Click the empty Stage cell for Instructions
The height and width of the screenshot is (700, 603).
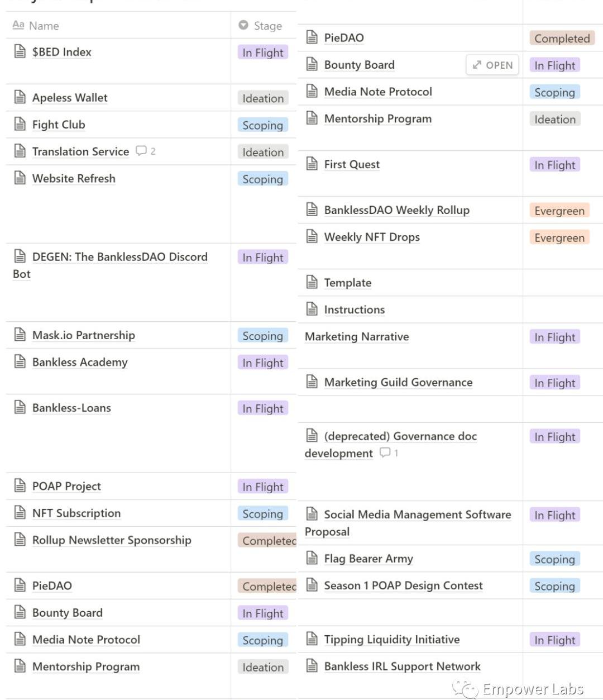[562, 309]
